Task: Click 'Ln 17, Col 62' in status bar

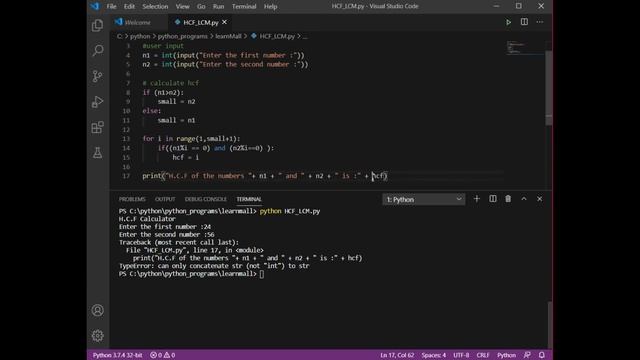Action: pos(397,355)
